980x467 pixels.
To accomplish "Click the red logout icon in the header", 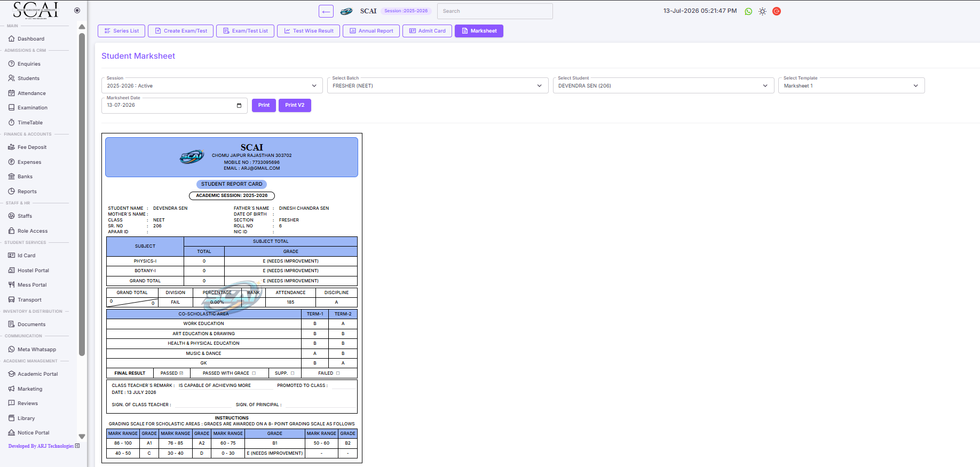I will [777, 11].
